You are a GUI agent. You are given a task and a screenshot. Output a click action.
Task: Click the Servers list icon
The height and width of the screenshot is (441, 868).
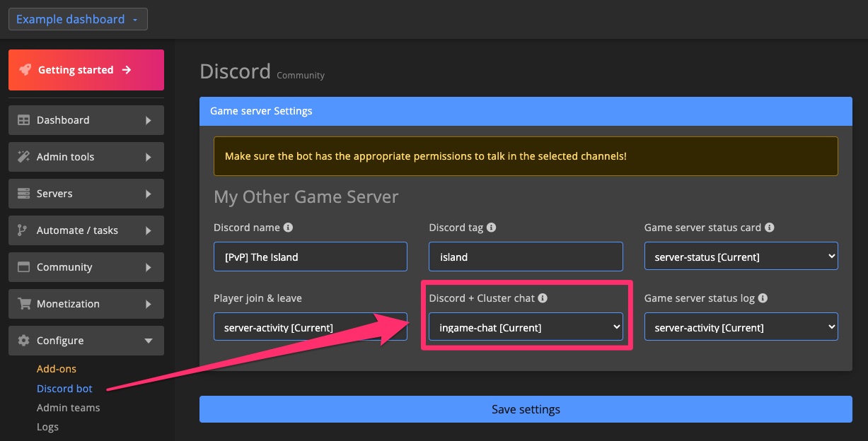(x=25, y=194)
